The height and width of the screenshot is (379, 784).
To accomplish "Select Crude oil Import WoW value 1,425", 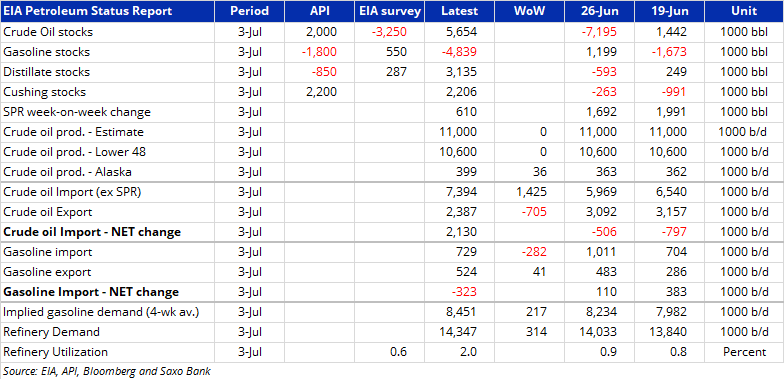I will coord(531,192).
